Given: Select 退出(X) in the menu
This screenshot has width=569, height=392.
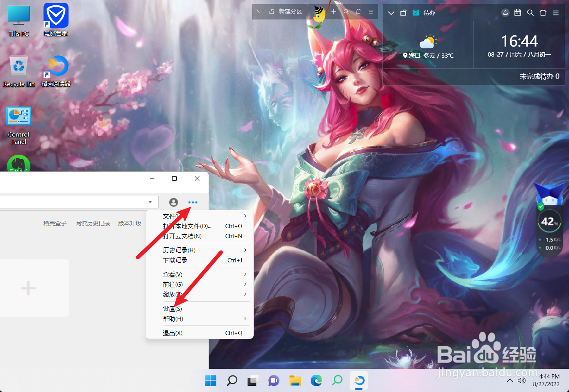Looking at the screenshot, I should pyautogui.click(x=199, y=333).
